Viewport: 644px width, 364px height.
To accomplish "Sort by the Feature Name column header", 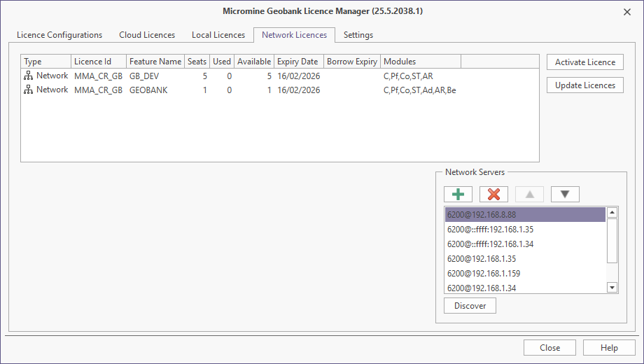I will tap(155, 62).
